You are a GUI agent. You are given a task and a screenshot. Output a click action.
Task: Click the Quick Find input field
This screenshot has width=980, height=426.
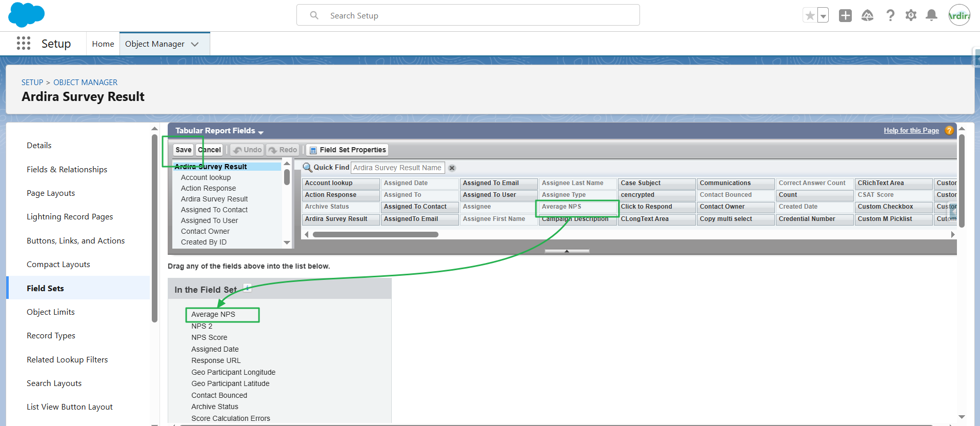coord(398,168)
